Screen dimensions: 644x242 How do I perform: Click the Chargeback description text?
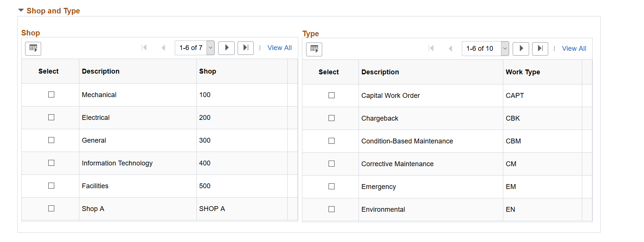[x=380, y=118]
